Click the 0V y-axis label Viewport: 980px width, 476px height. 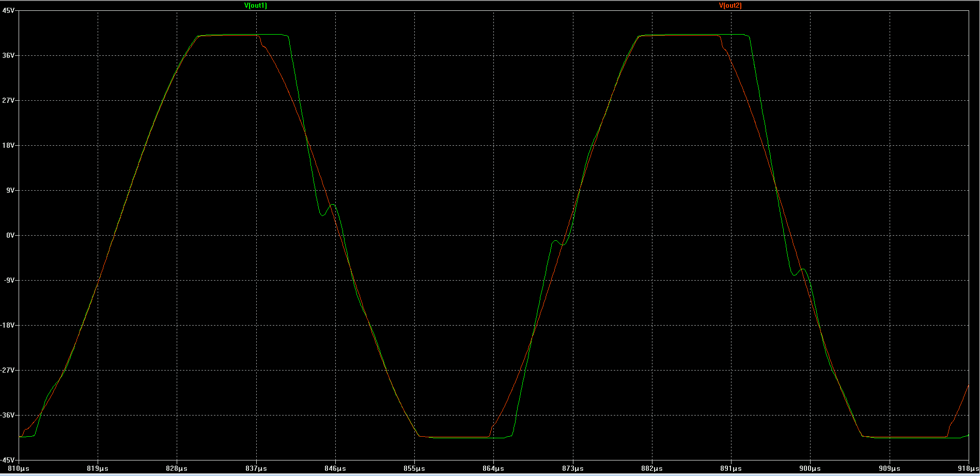click(x=10, y=235)
